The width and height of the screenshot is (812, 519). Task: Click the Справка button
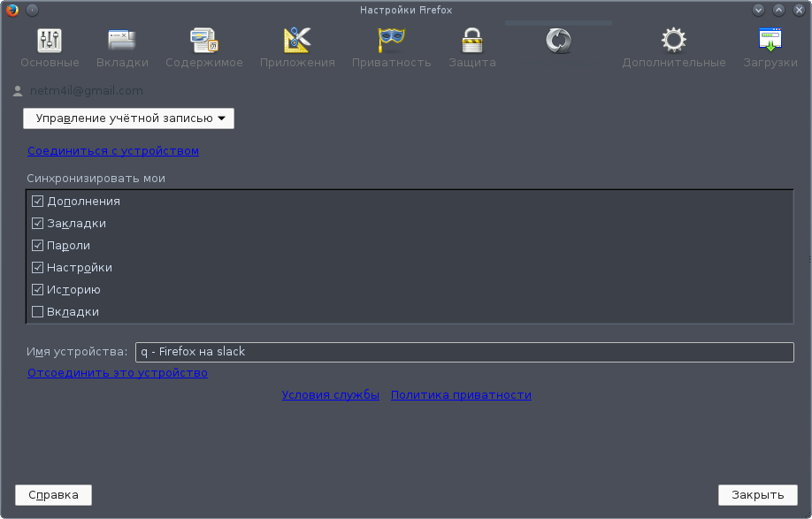(53, 495)
